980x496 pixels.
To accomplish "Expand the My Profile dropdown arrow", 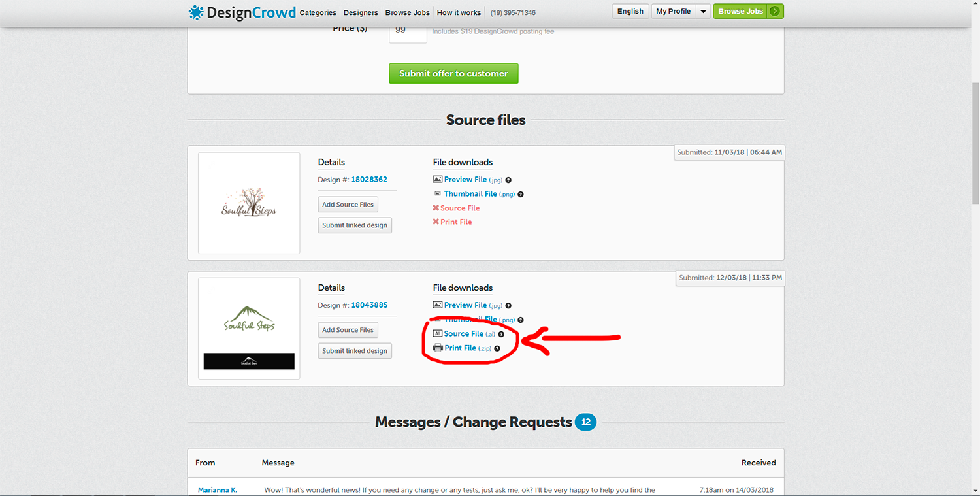I will tap(703, 11).
